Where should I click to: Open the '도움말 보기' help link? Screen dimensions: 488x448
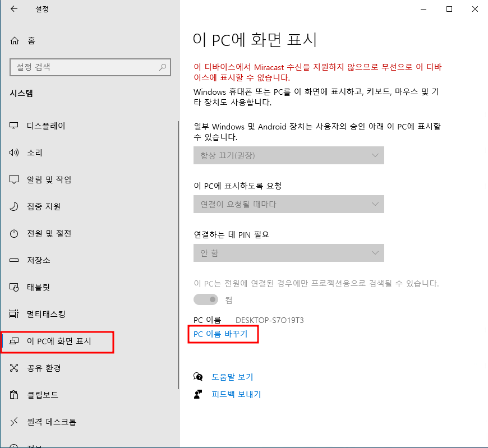click(232, 377)
